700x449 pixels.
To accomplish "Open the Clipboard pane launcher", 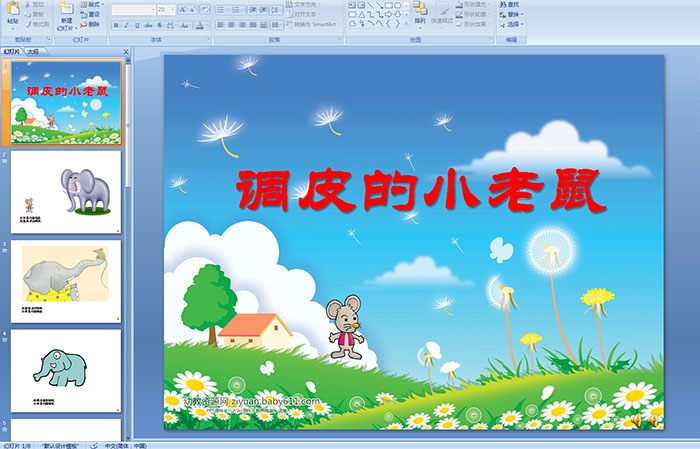I will (48, 39).
